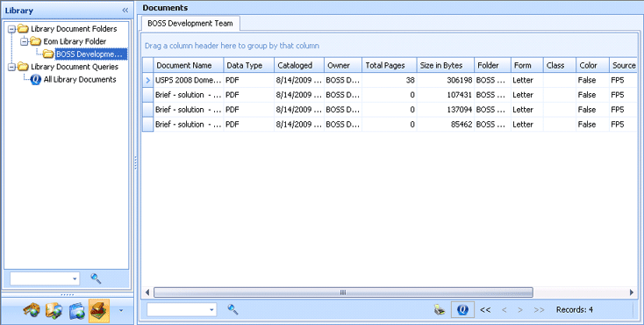This screenshot has height=325, width=644.
Task: Click the Records: 4 status text
Action: click(x=574, y=310)
